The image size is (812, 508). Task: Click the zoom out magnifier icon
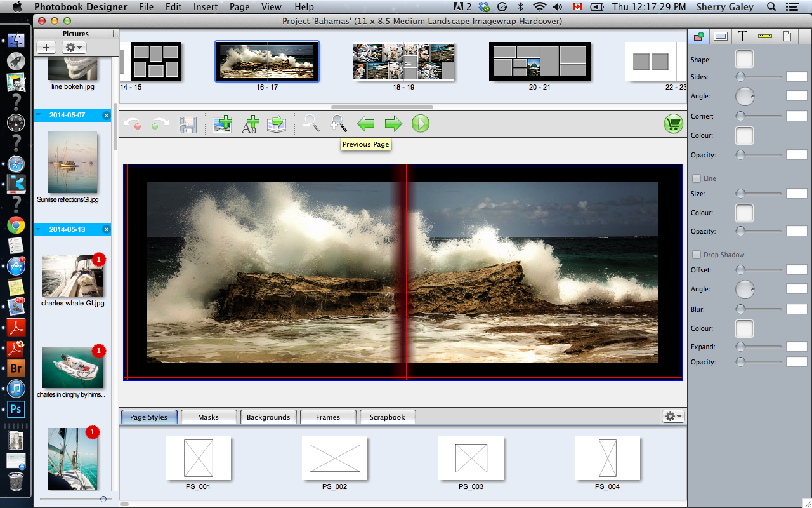[311, 123]
